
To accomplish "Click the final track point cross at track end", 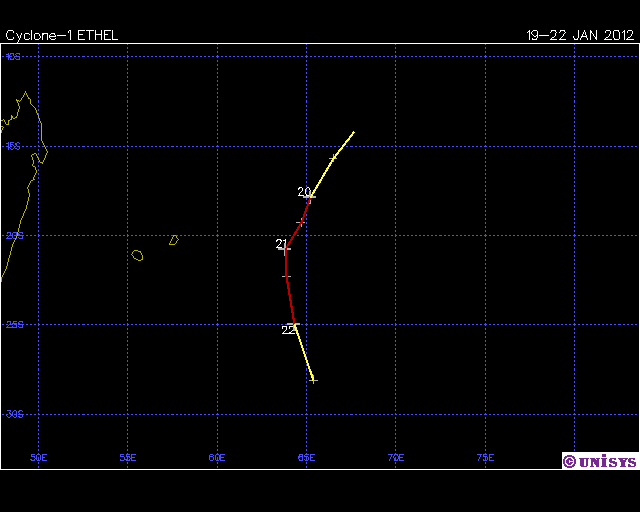I will click(x=313, y=381).
